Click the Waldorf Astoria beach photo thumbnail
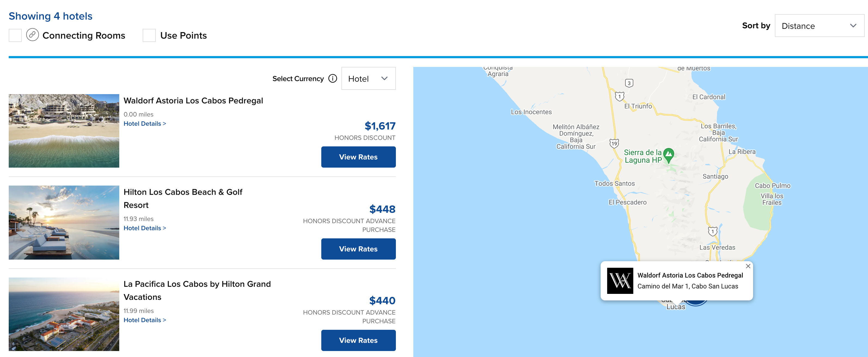 point(64,131)
